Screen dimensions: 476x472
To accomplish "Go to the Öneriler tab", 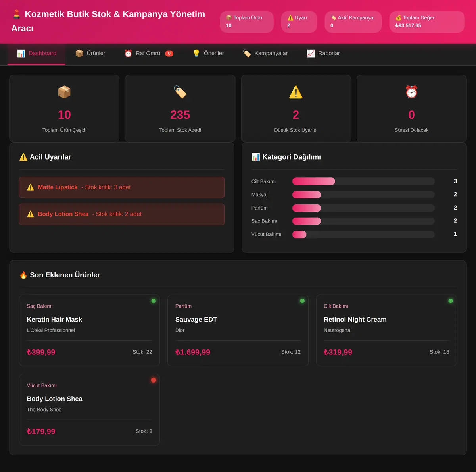I will pyautogui.click(x=208, y=54).
